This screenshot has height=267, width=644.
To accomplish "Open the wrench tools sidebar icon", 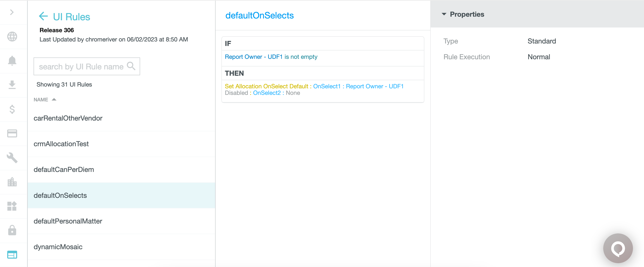I will coord(12,158).
